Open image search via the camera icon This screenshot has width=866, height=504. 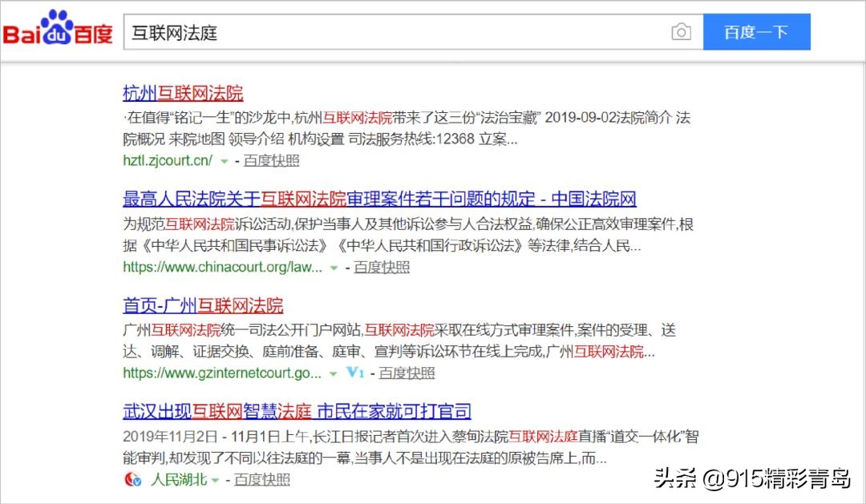point(681,31)
